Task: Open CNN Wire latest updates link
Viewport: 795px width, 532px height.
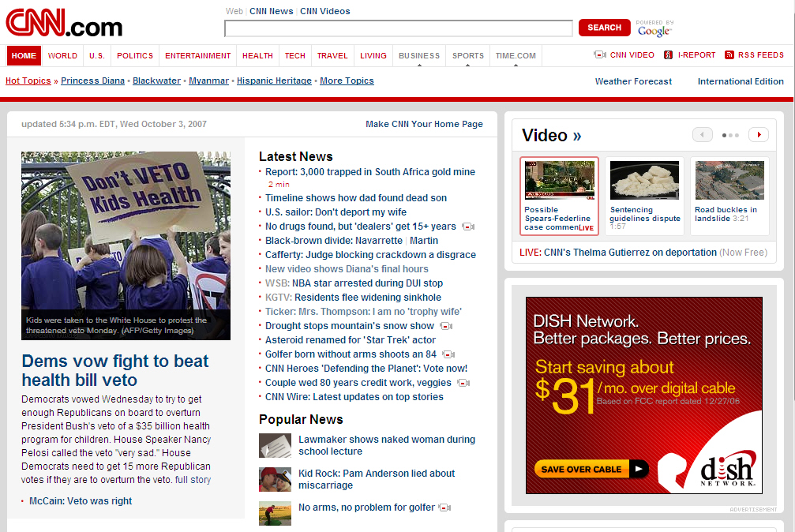Action: (x=354, y=397)
